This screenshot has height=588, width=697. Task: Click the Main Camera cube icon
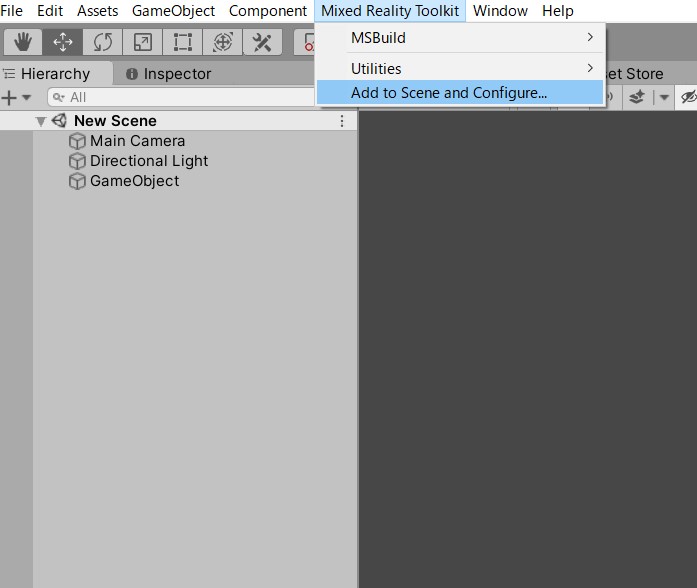pyautogui.click(x=77, y=141)
